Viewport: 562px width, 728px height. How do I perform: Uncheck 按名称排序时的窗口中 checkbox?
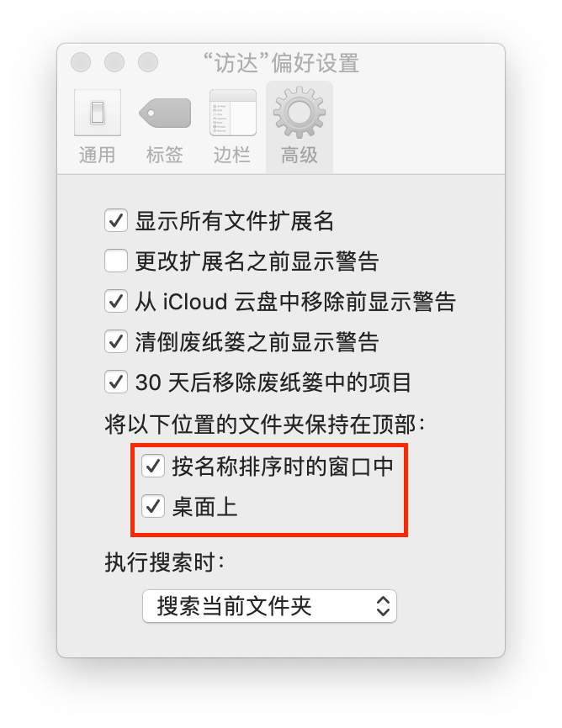pyautogui.click(x=153, y=467)
